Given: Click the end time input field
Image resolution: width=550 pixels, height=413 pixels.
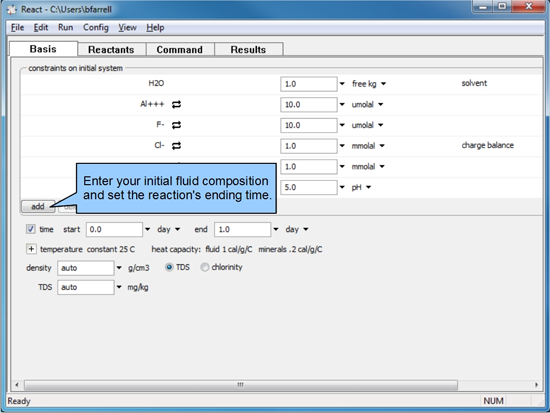Looking at the screenshot, I should tap(242, 229).
